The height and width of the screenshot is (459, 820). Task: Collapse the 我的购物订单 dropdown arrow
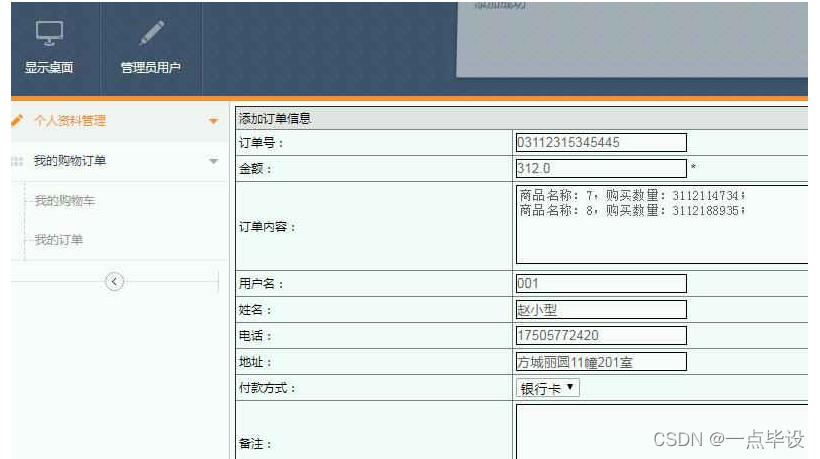(x=213, y=161)
